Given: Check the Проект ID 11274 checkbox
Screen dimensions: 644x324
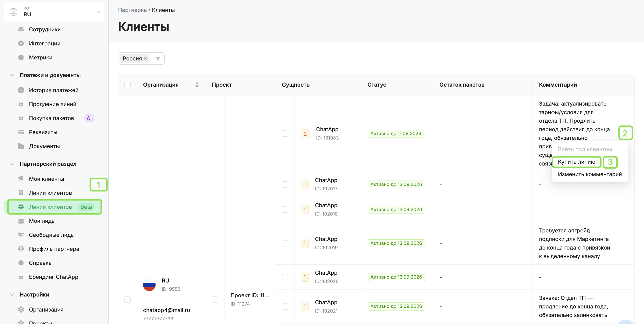Looking at the screenshot, I should tap(215, 300).
